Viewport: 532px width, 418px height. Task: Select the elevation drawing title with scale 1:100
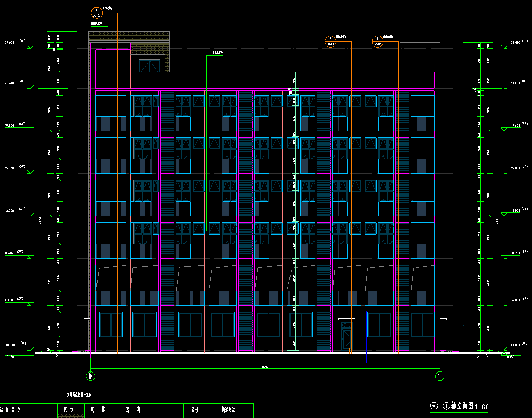click(x=458, y=406)
